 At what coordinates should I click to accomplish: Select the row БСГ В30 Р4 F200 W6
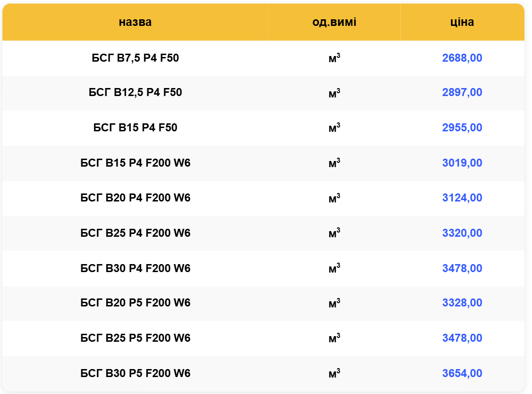pyautogui.click(x=135, y=268)
